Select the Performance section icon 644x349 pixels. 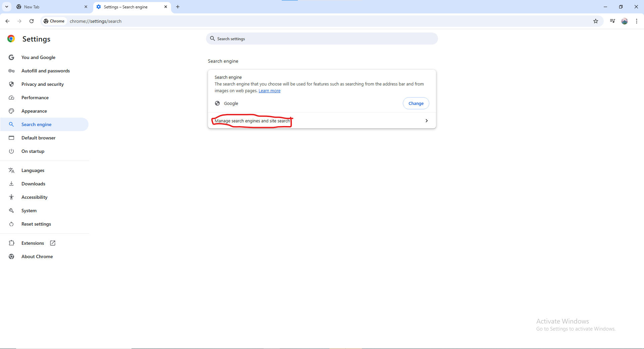coord(11,97)
